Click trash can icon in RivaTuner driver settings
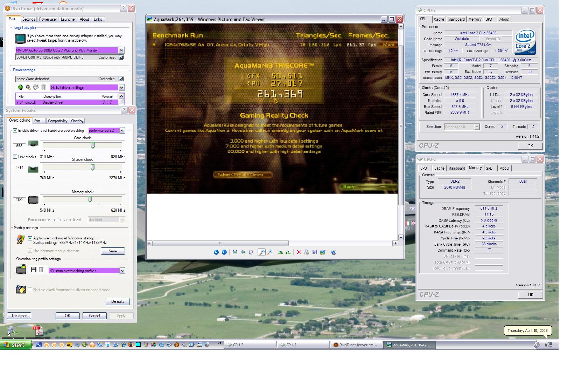Image resolution: width=588 pixels, height=368 pixels. point(43,87)
